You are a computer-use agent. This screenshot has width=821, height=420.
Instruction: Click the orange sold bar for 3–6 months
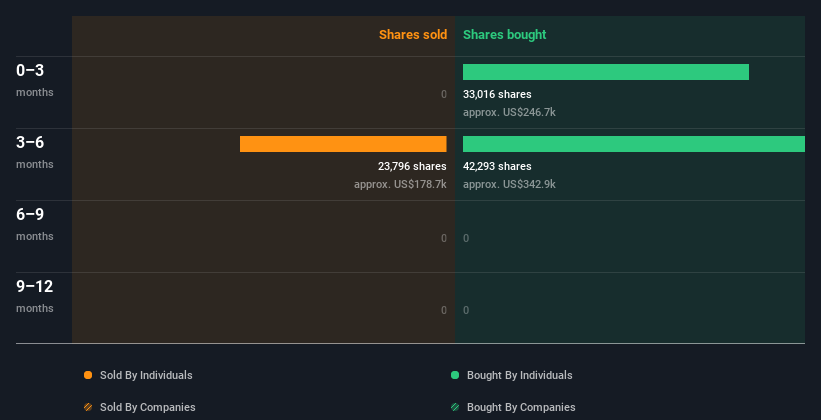(343, 144)
